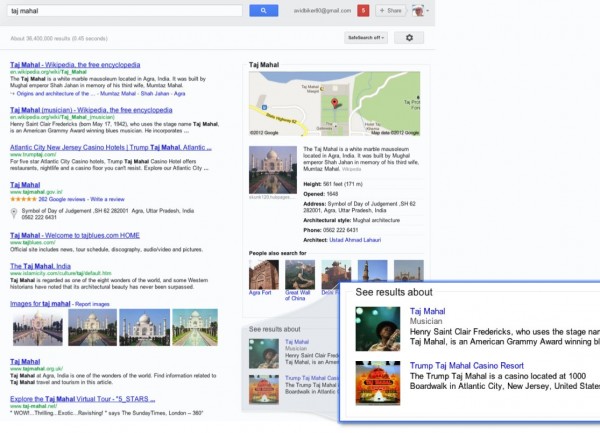Open Explore the Taj Mahal Virtual Tour result
This screenshot has height=433, width=600.
[x=83, y=399]
